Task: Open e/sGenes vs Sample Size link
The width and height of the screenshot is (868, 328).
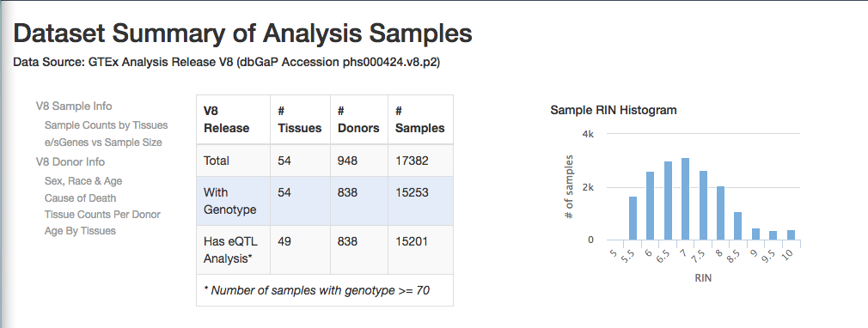Action: click(103, 143)
